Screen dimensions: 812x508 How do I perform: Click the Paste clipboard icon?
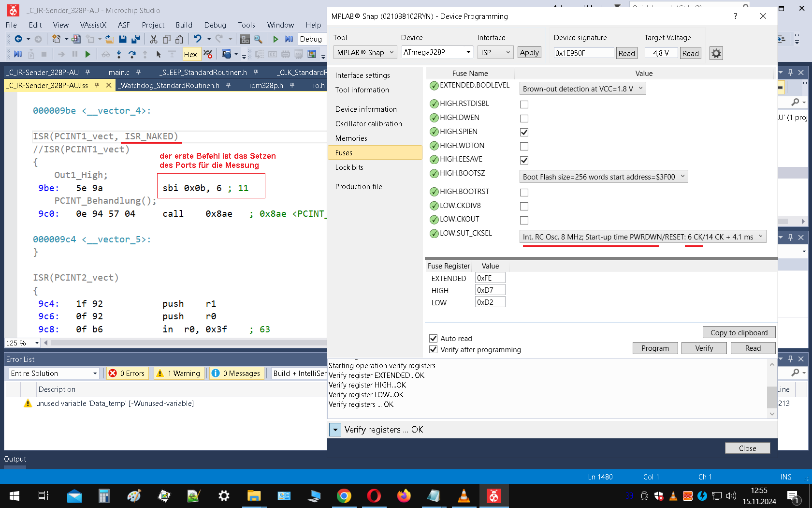point(180,39)
